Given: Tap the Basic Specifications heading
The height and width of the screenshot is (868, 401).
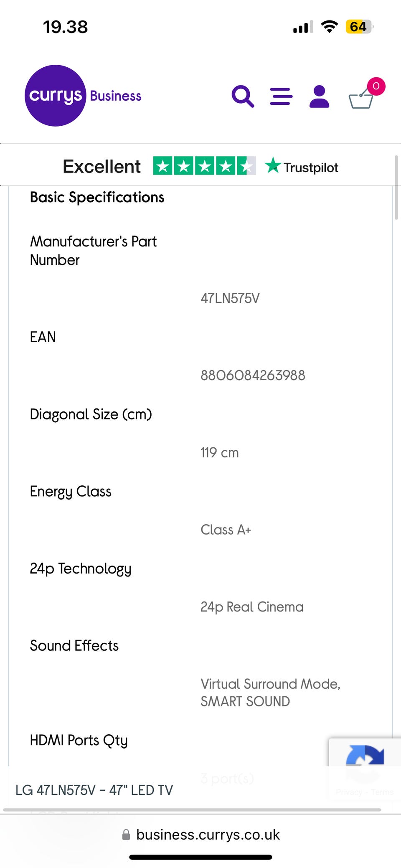Looking at the screenshot, I should [x=97, y=197].
